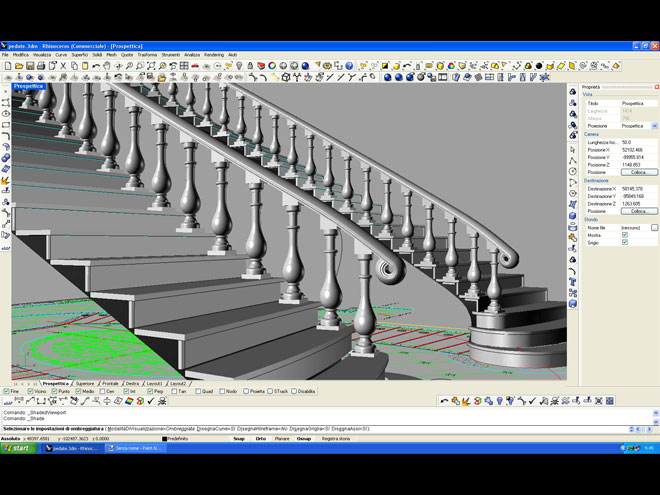
Task: Click the blue render sphere icon
Action: [305, 66]
